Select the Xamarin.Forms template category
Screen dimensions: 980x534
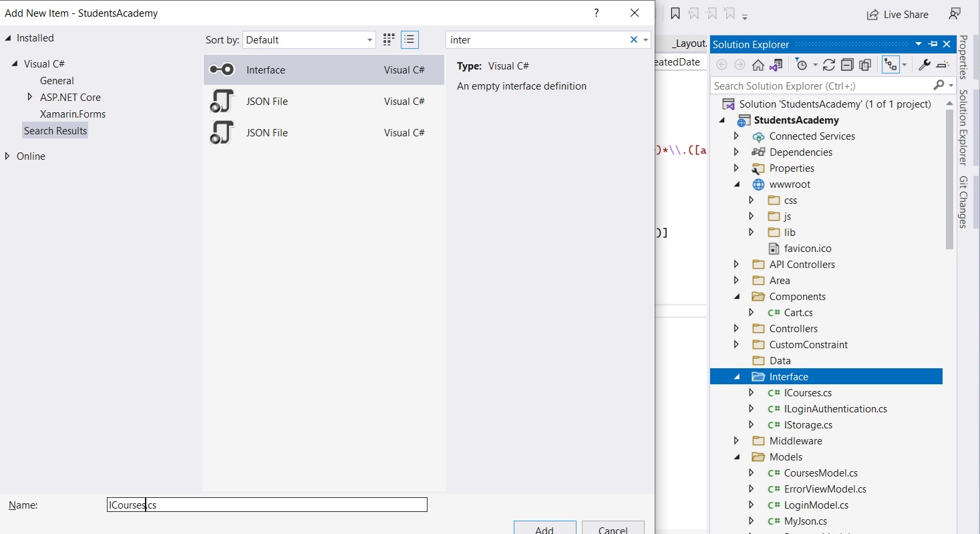(73, 114)
